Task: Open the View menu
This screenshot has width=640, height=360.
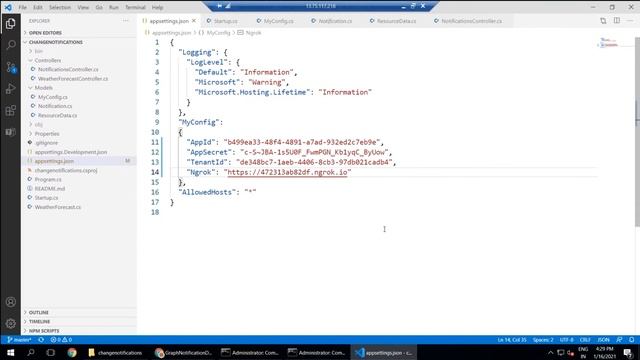Action: tap(83, 7)
